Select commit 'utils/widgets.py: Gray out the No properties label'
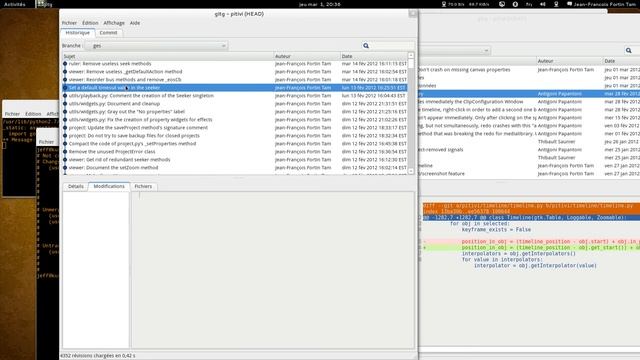The height and width of the screenshot is (360, 640). click(235, 111)
